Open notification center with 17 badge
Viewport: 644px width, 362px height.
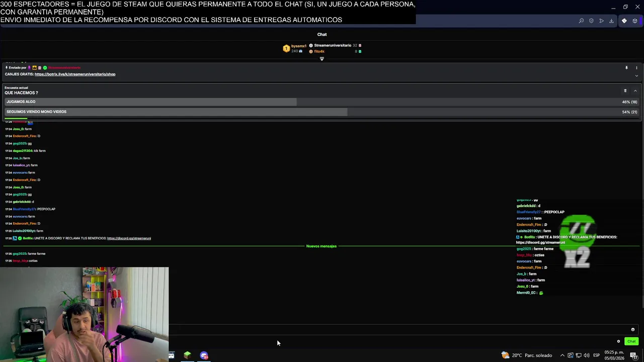(634, 355)
